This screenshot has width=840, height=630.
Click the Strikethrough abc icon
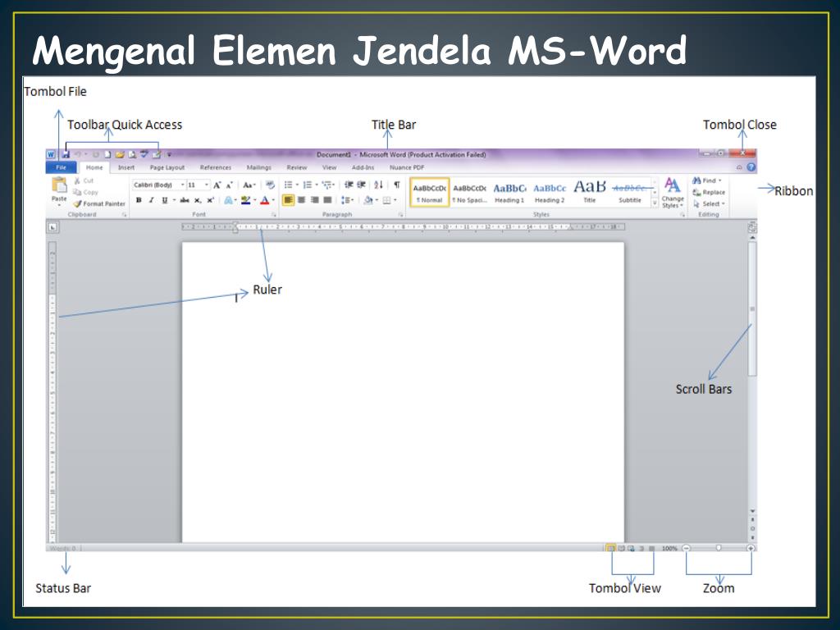[185, 200]
